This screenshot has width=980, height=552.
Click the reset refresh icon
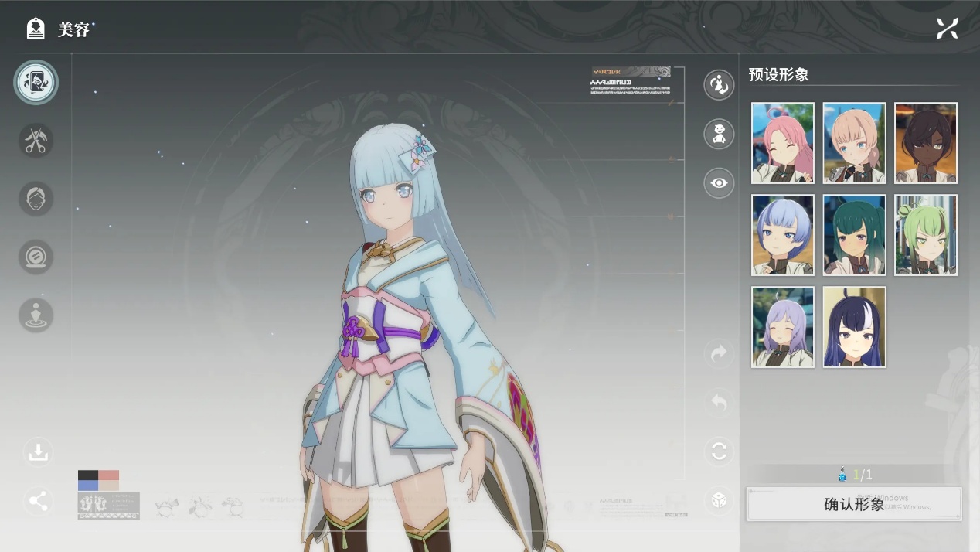pyautogui.click(x=719, y=451)
